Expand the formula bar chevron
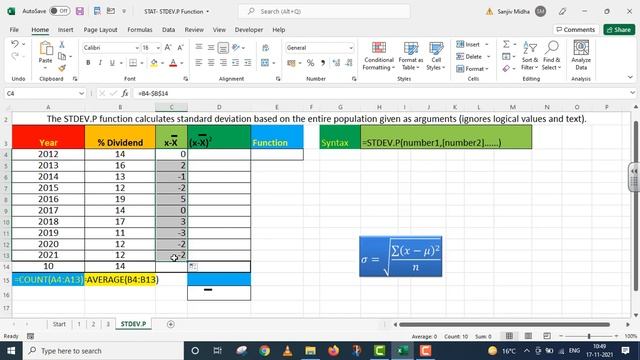Screen dimensions: 640x360 click(x=632, y=93)
